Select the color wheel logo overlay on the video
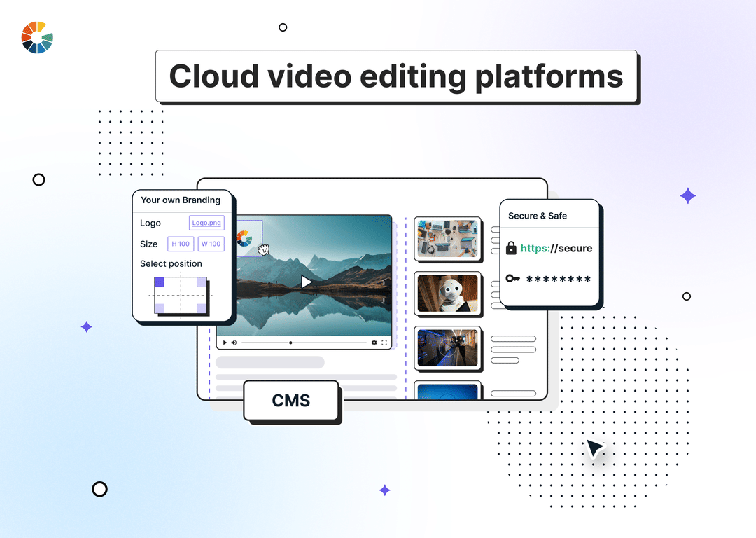 point(246,239)
